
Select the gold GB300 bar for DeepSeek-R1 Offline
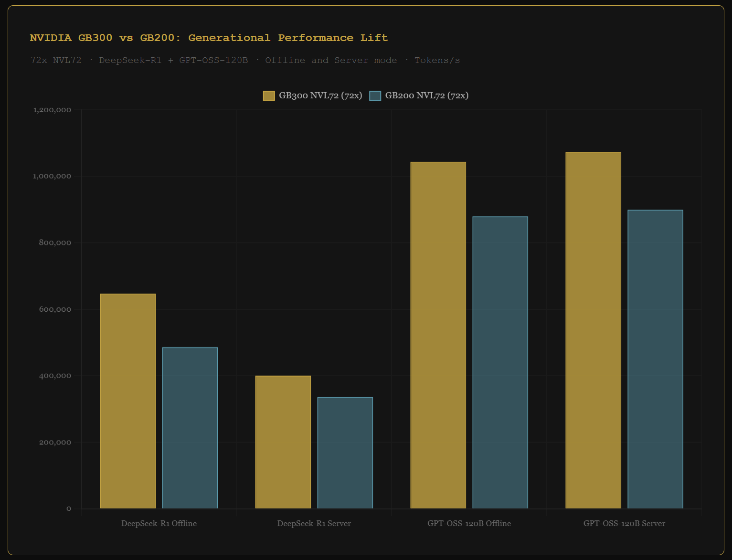point(128,401)
